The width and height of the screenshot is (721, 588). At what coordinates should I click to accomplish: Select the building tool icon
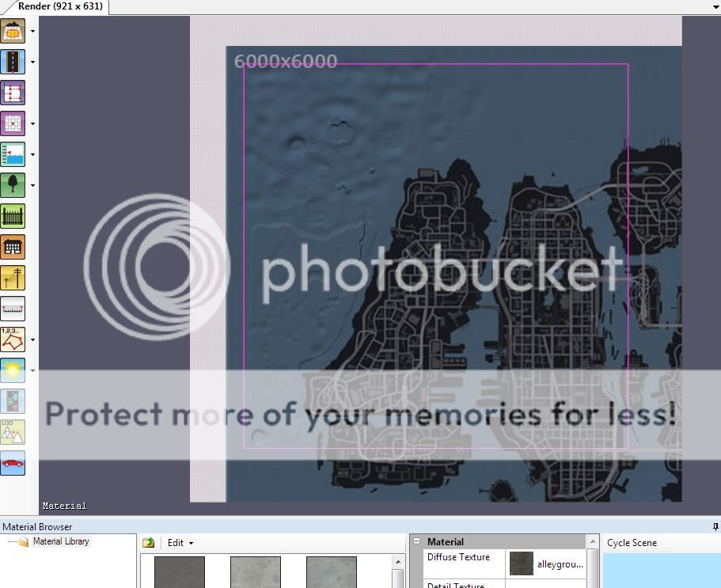coord(13,247)
